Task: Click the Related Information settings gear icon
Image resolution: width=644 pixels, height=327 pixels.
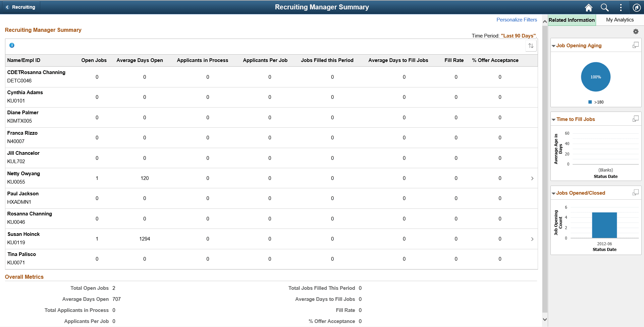Action: tap(636, 31)
